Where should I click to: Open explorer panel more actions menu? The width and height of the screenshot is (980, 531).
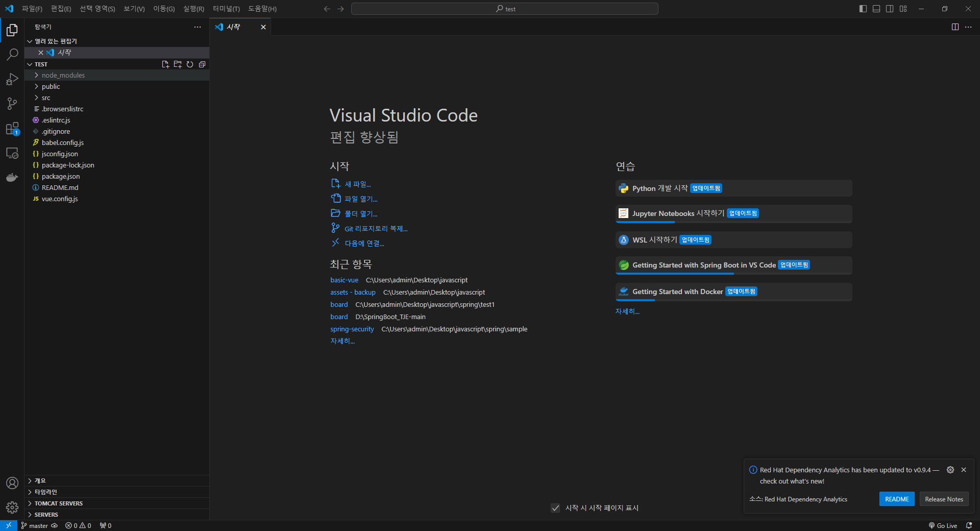198,27
